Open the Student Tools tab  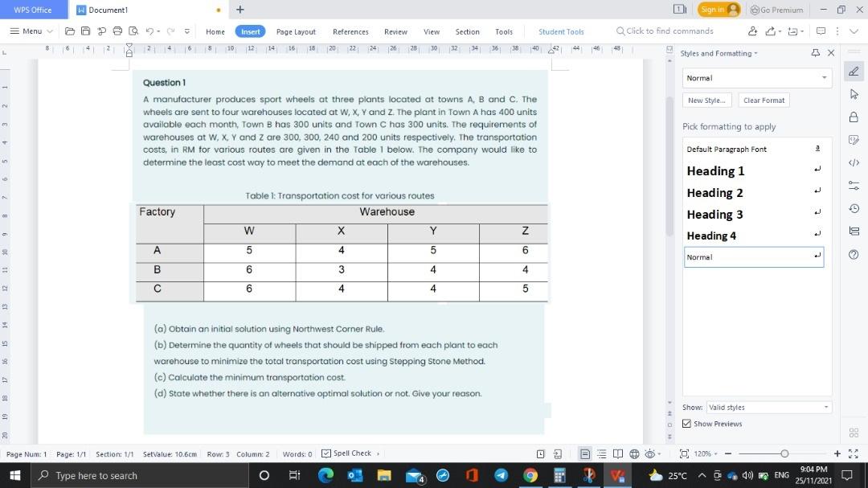tap(561, 31)
